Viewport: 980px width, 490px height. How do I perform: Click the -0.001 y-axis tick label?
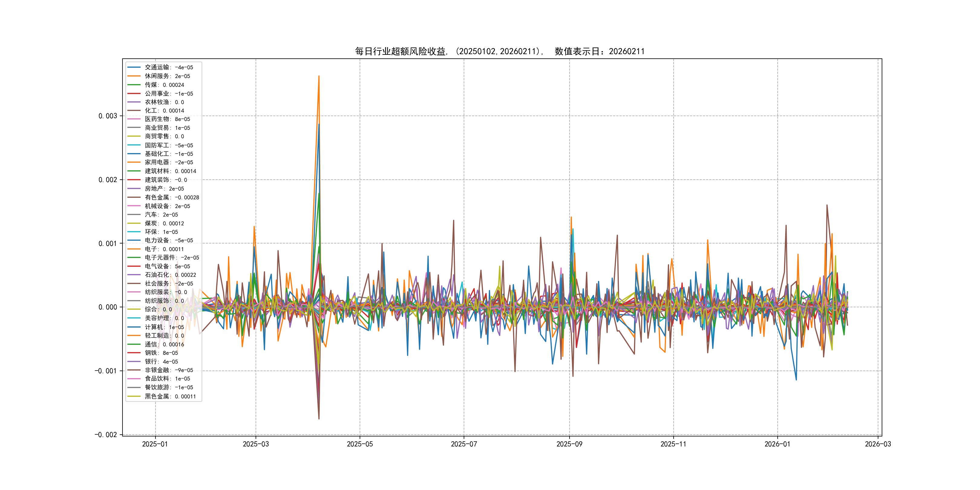point(106,371)
